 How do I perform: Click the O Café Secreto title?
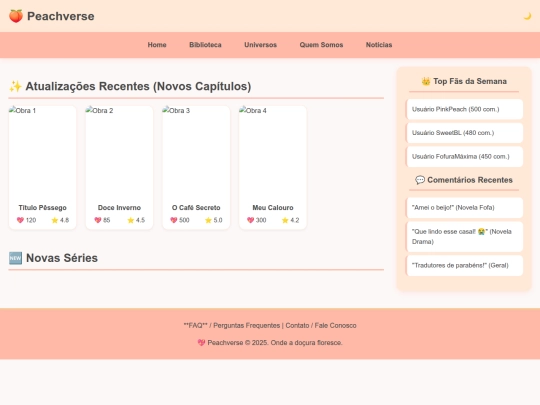[x=196, y=208]
